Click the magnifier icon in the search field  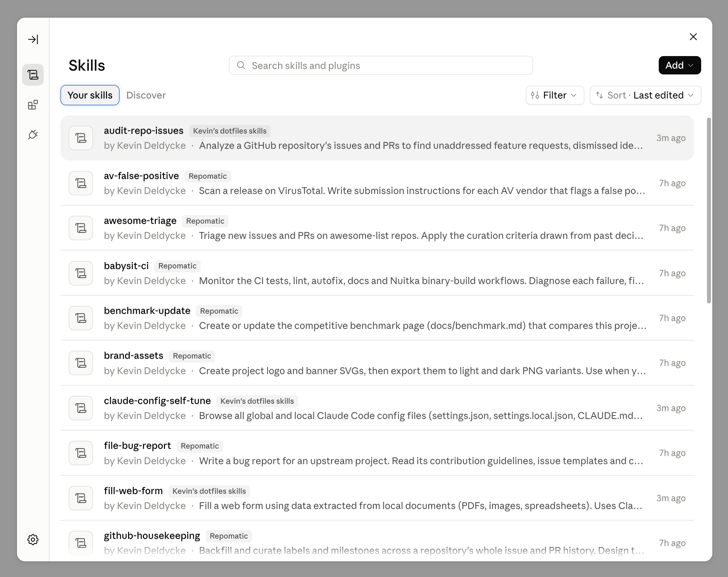(x=241, y=65)
